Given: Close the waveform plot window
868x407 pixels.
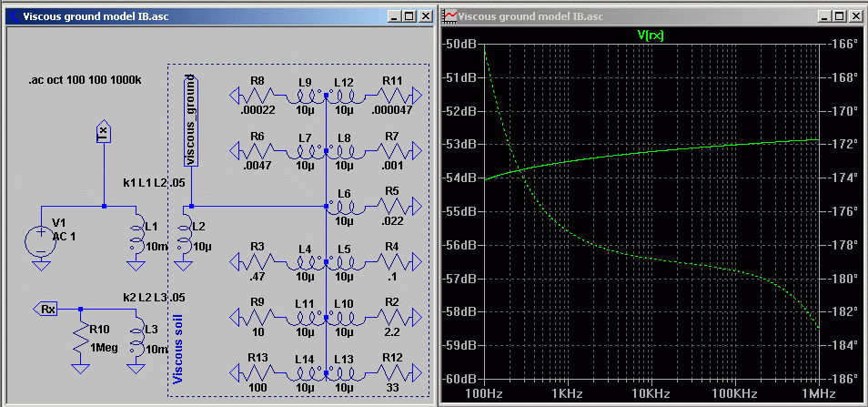Looking at the screenshot, I should (855, 16).
